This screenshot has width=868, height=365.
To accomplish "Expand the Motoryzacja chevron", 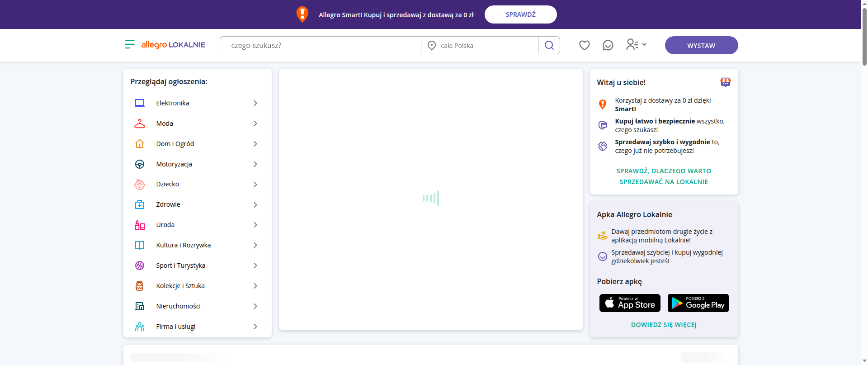I will 255,164.
